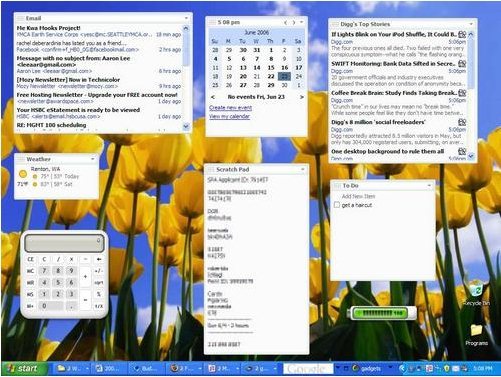Go to the previous month in calendar
This screenshot has height=377, width=501.
pyautogui.click(x=286, y=22)
